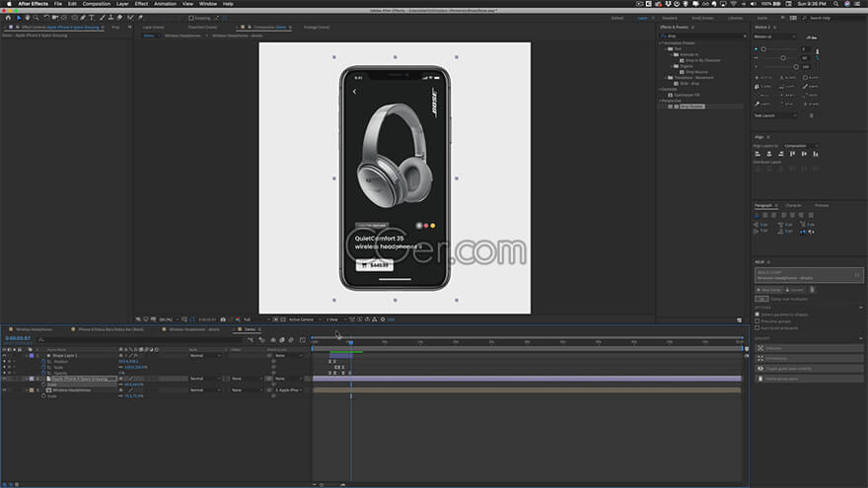868x488 pixels.
Task: Open the Effects & Presets panel tab
Action: pyautogui.click(x=674, y=28)
